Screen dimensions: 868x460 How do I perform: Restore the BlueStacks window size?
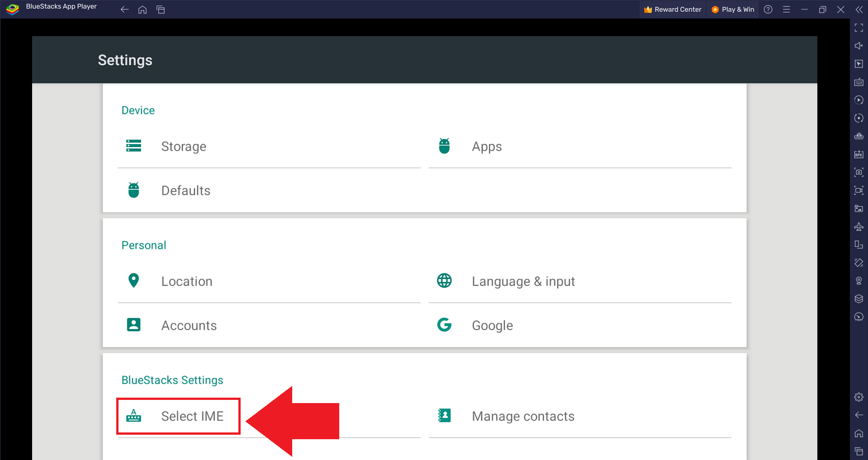[x=823, y=9]
